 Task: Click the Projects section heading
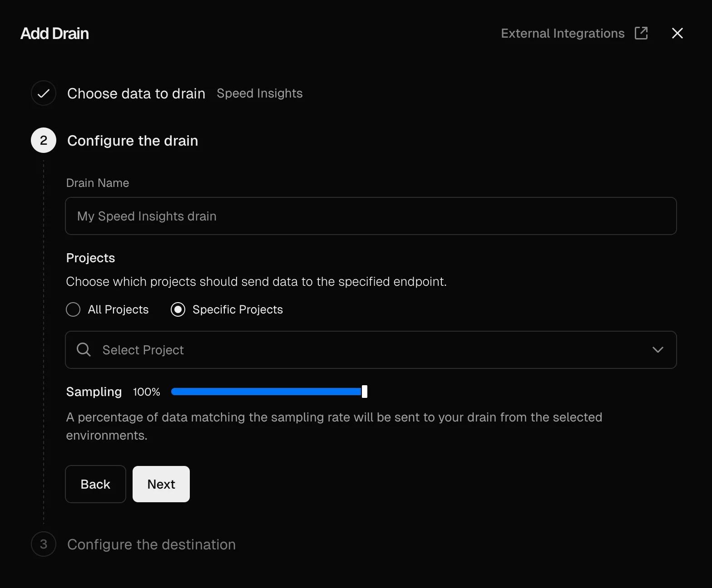pos(90,258)
